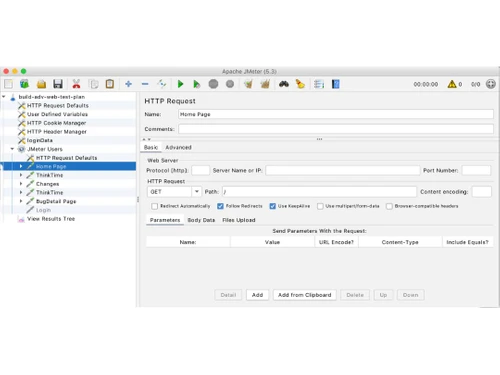Select User Defined Variables in tree
500x375 pixels.
57,114
